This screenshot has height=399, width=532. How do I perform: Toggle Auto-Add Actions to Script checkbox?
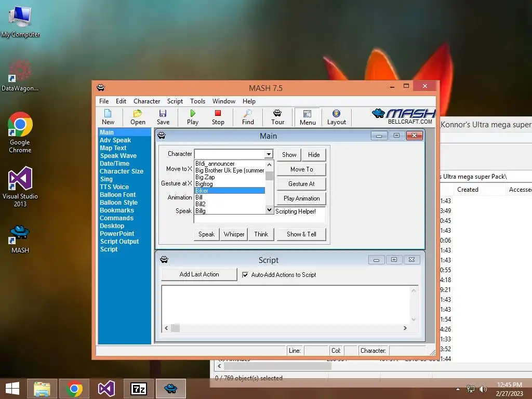[245, 275]
